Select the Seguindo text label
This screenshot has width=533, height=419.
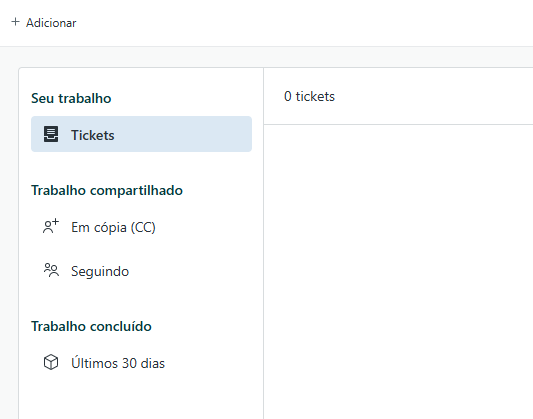pyautogui.click(x=100, y=271)
